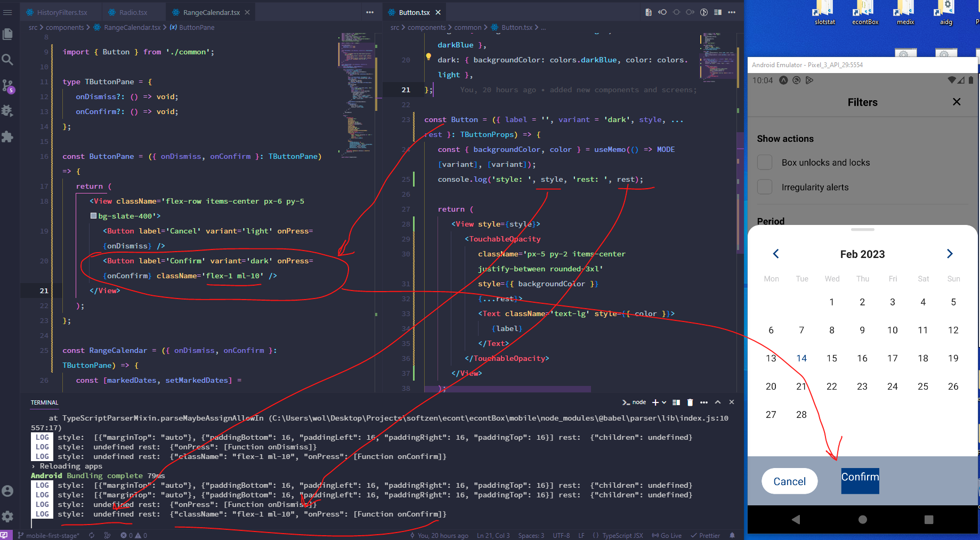
Task: Open the Extensions panel
Action: pyautogui.click(x=8, y=137)
